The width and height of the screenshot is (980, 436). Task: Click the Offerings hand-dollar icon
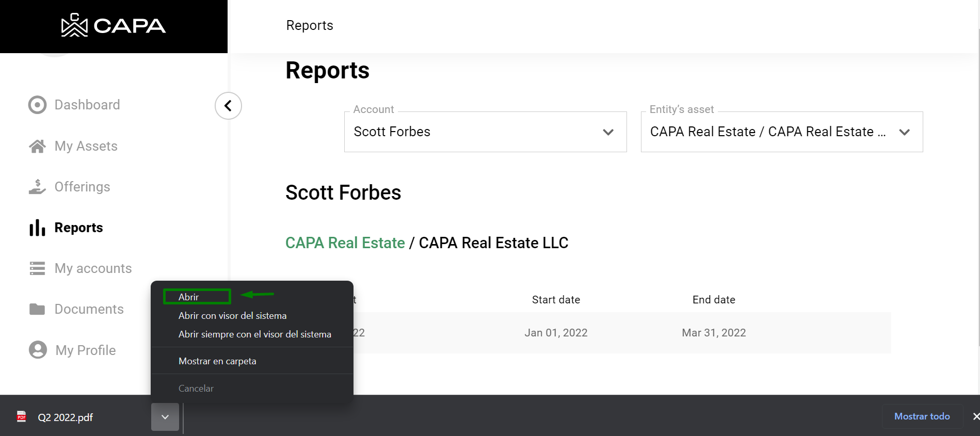coord(37,187)
